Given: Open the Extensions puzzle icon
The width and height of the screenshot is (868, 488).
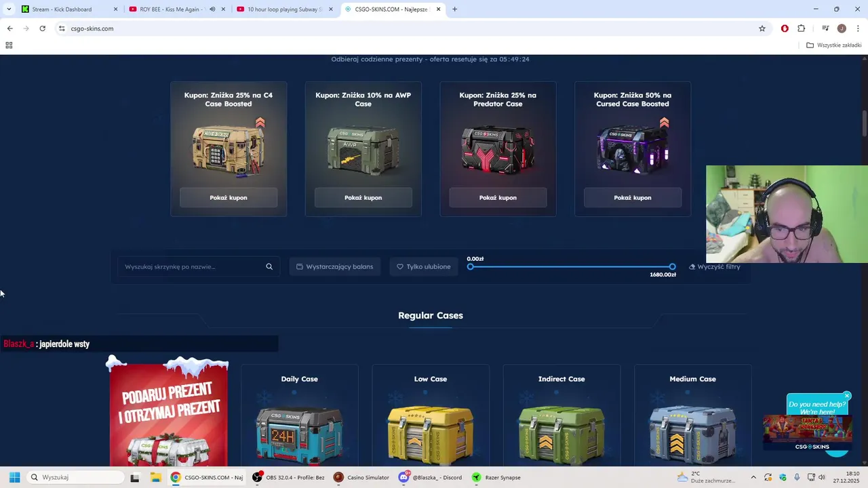Looking at the screenshot, I should [x=802, y=28].
